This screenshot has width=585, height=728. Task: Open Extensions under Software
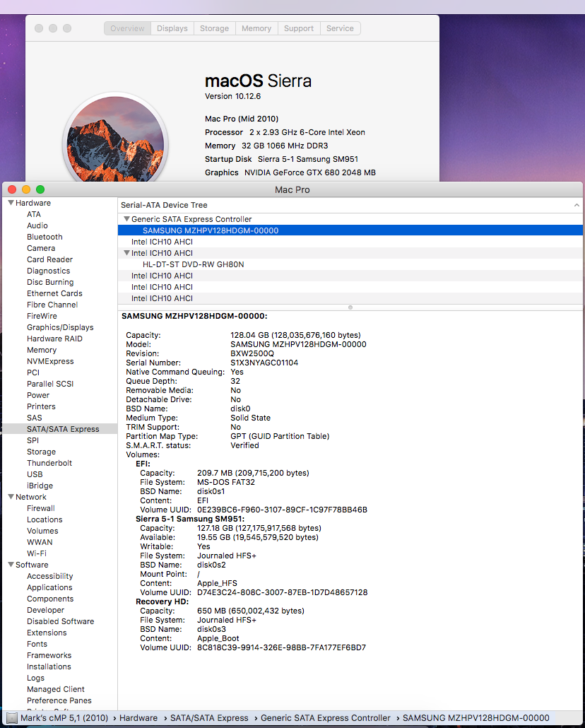(x=47, y=633)
